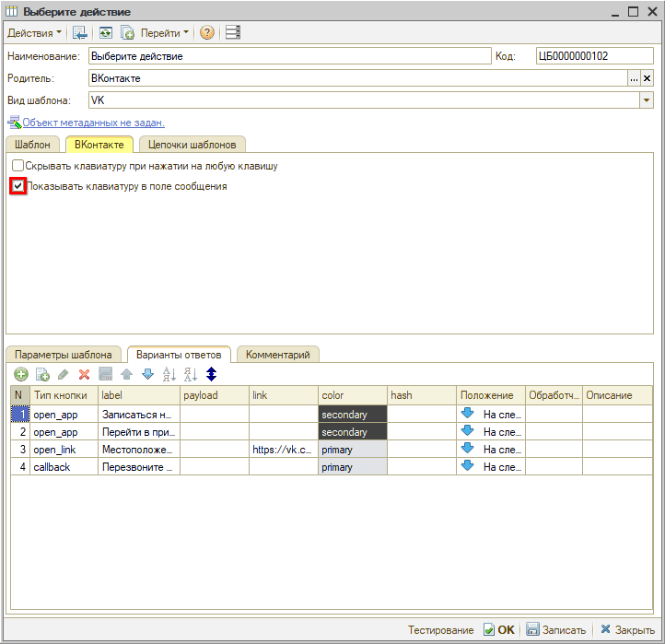Screen dimensions: 665x644
Task: Click the refresh icon in top toolbar
Action: click(106, 32)
